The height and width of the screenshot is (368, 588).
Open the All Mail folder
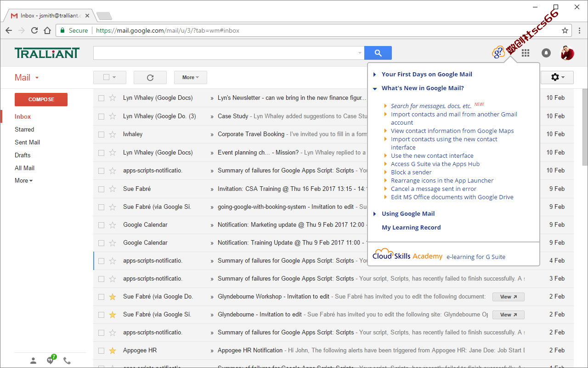24,168
